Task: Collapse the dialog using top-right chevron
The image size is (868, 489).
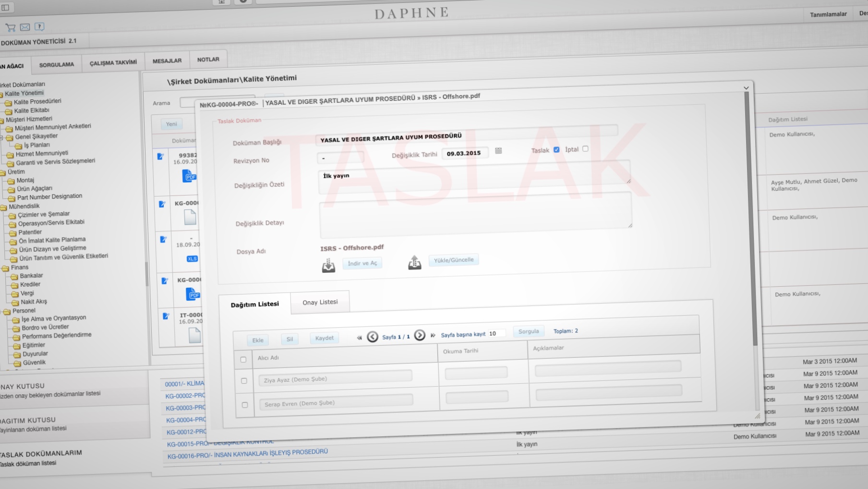Action: click(x=746, y=88)
